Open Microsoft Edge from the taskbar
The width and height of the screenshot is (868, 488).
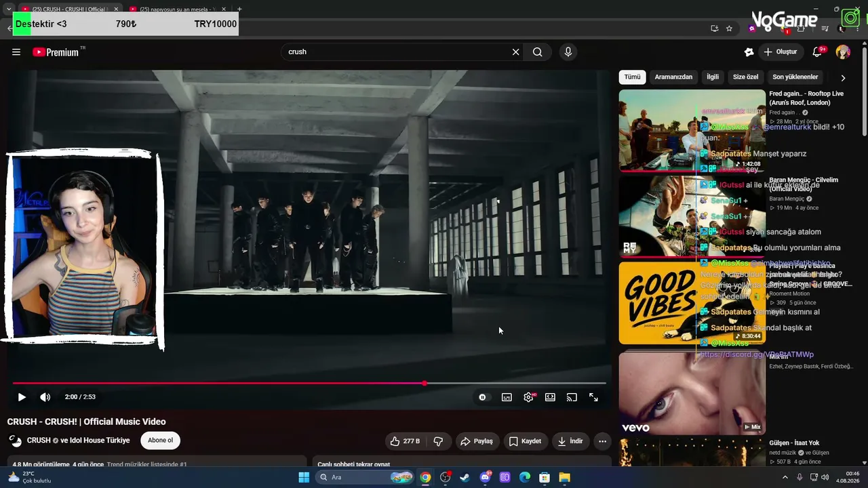524,478
